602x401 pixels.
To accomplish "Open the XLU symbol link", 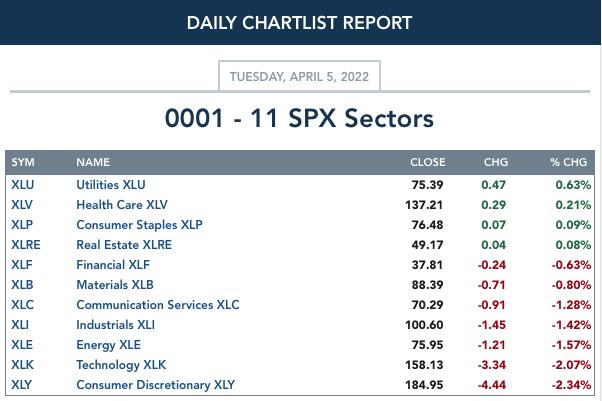I will 23,185.
